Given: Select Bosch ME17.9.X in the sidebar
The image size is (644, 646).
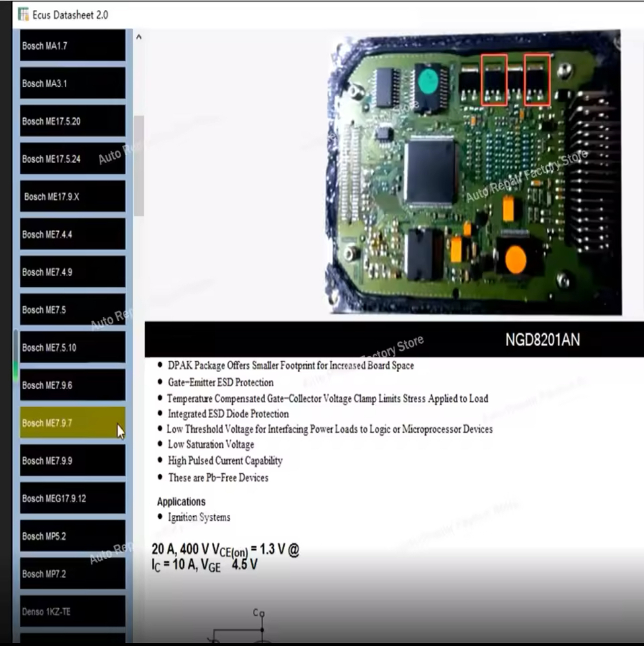Looking at the screenshot, I should (x=72, y=197).
